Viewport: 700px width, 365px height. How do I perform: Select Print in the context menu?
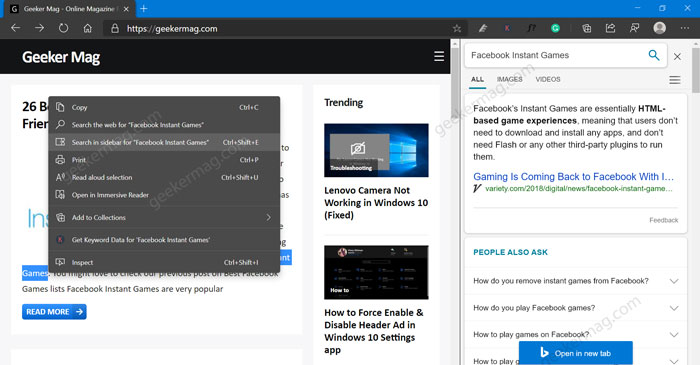pos(164,160)
